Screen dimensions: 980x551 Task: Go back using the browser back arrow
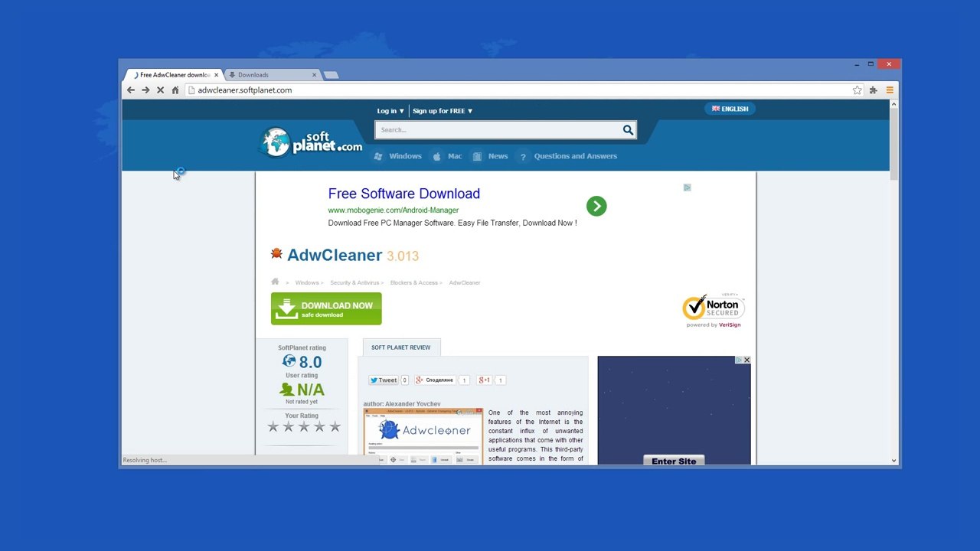131,90
